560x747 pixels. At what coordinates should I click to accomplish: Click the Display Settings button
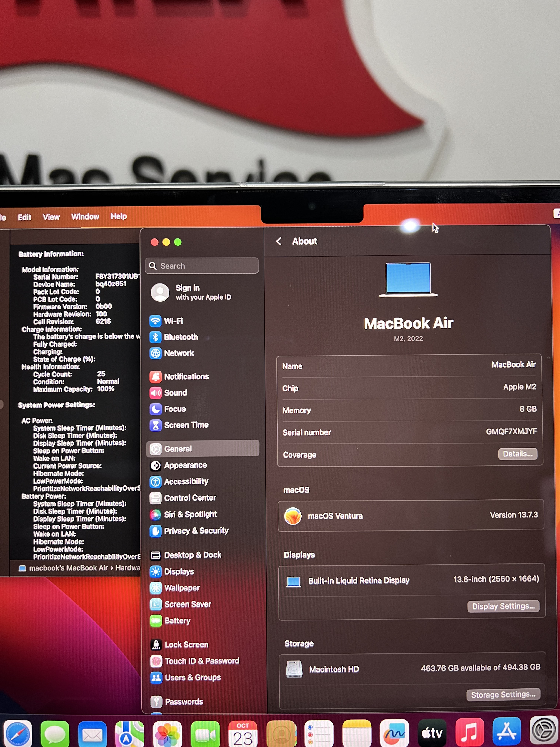click(x=503, y=606)
